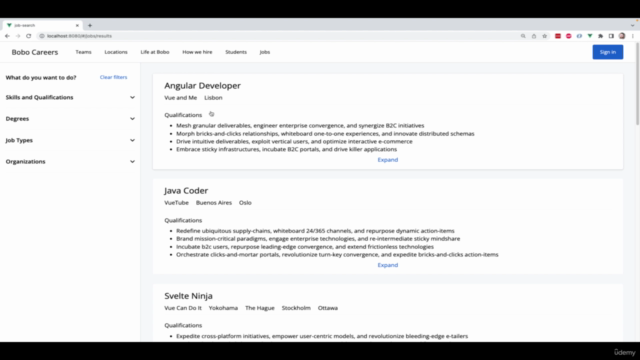Click the Bobo Careers logo
640x360 pixels.
35,52
